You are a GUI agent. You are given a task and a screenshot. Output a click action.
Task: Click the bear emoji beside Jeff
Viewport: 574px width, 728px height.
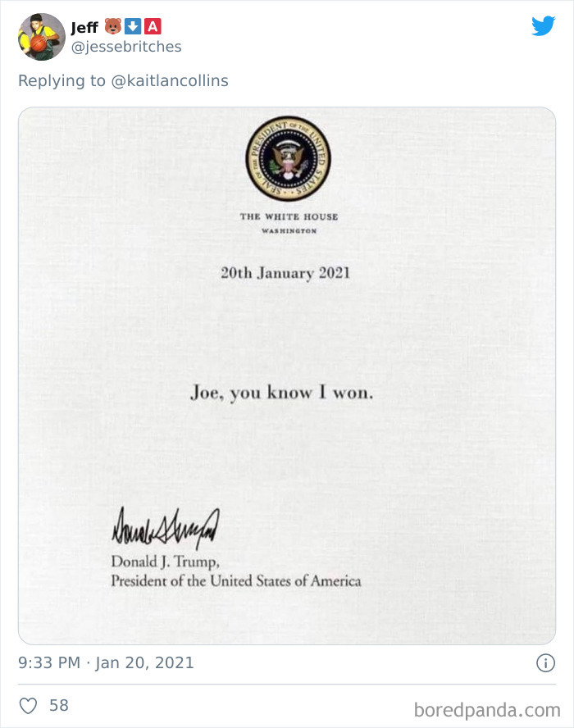[113, 26]
